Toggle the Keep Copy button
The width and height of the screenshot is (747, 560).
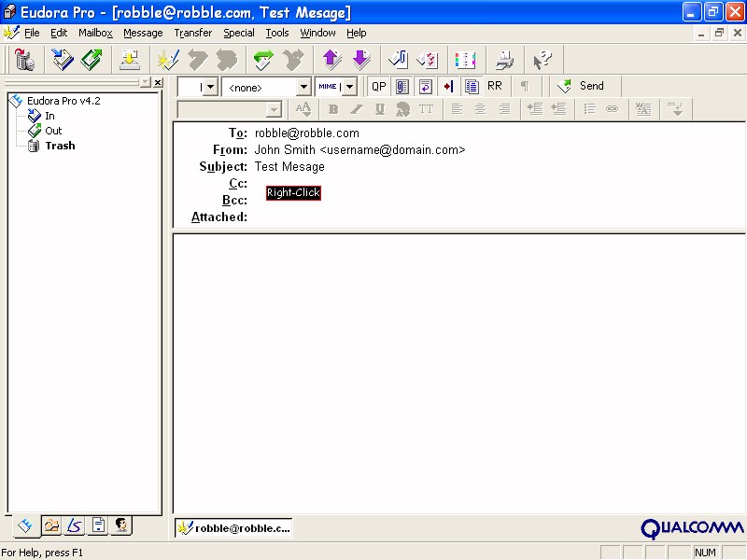(x=472, y=86)
